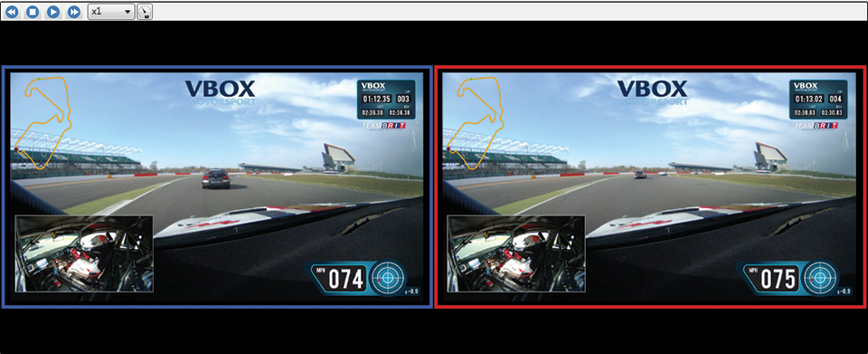Select the blue-bordered left video
868x354 pixels.
coord(217,187)
